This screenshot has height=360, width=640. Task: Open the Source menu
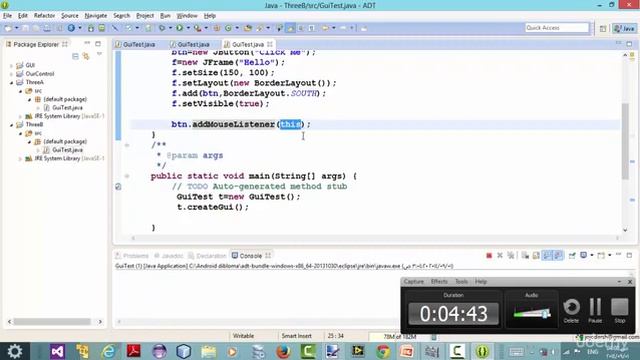(69, 16)
